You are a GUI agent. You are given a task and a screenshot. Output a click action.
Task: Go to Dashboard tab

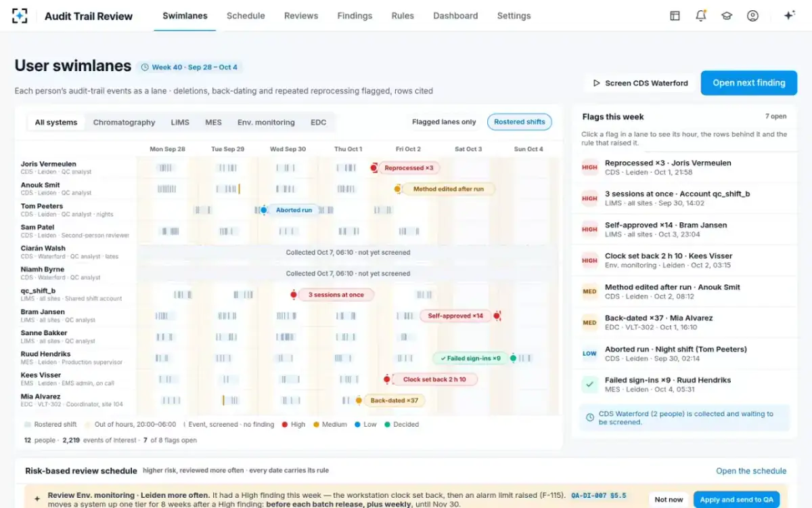pos(455,16)
